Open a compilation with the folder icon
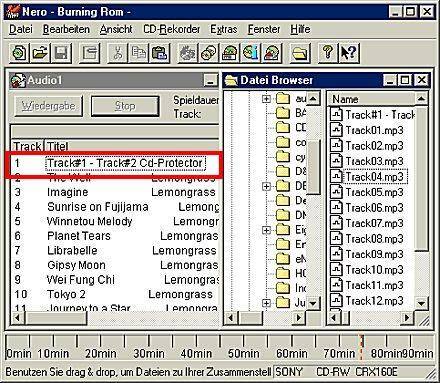Image resolution: width=440 pixels, height=383 pixels. [x=39, y=53]
